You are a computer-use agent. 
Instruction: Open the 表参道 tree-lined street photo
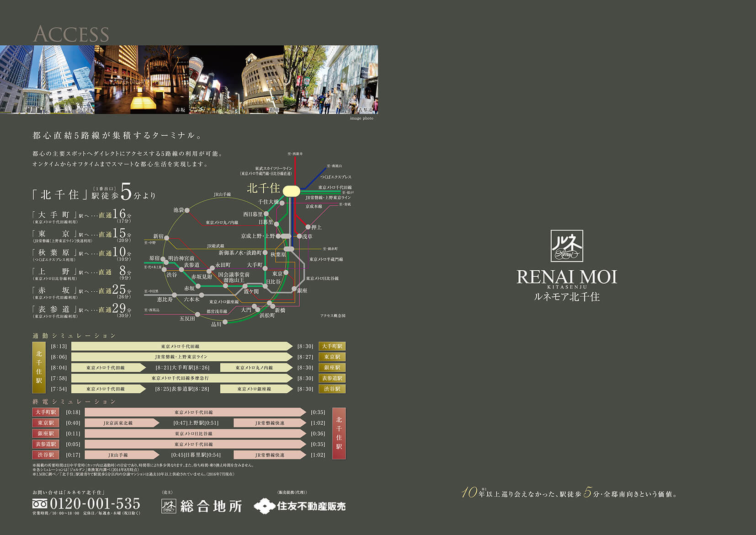[331, 80]
